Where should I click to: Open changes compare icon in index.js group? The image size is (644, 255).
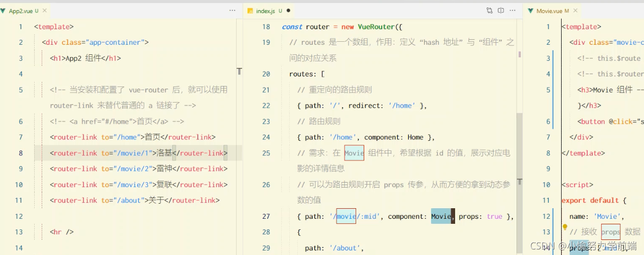click(x=489, y=11)
